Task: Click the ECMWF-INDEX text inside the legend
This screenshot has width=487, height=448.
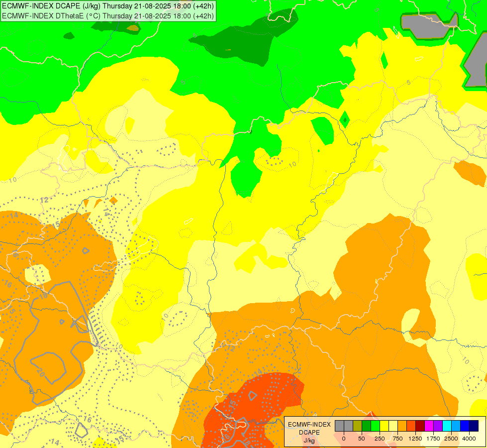Action: (309, 425)
